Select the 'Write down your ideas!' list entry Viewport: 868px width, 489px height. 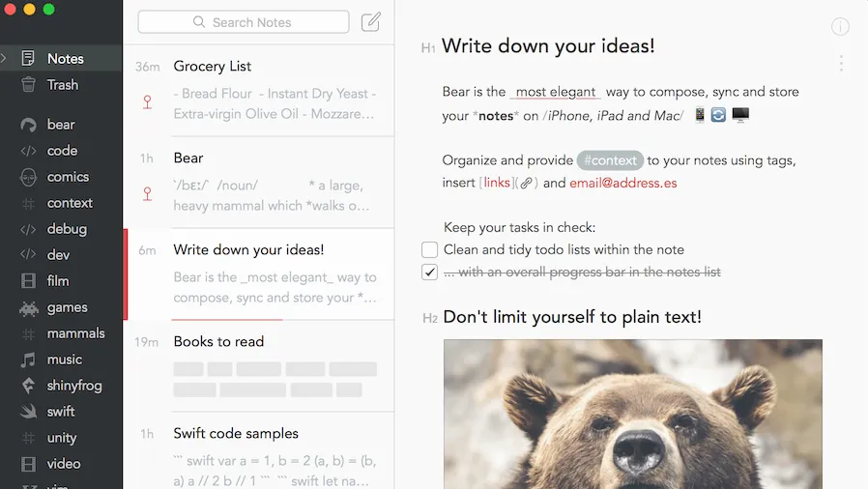[x=258, y=273]
